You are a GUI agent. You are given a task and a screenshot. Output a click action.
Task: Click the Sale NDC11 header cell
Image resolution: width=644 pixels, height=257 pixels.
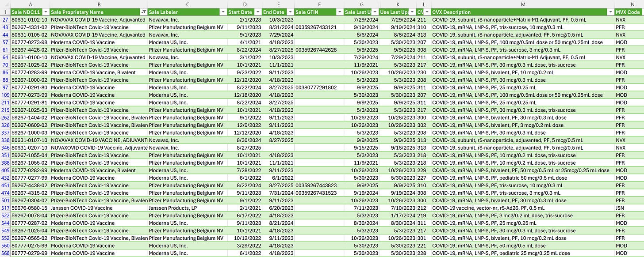click(30, 12)
